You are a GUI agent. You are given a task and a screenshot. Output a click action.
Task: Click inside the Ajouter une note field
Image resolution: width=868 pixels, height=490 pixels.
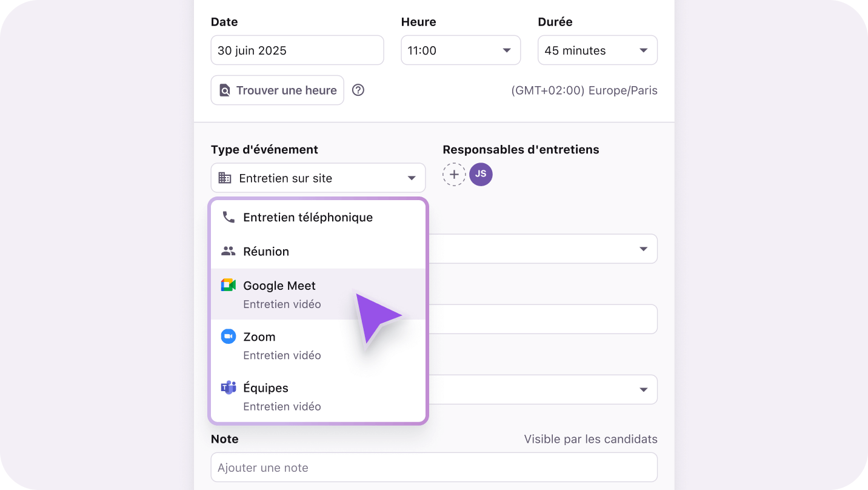click(434, 467)
